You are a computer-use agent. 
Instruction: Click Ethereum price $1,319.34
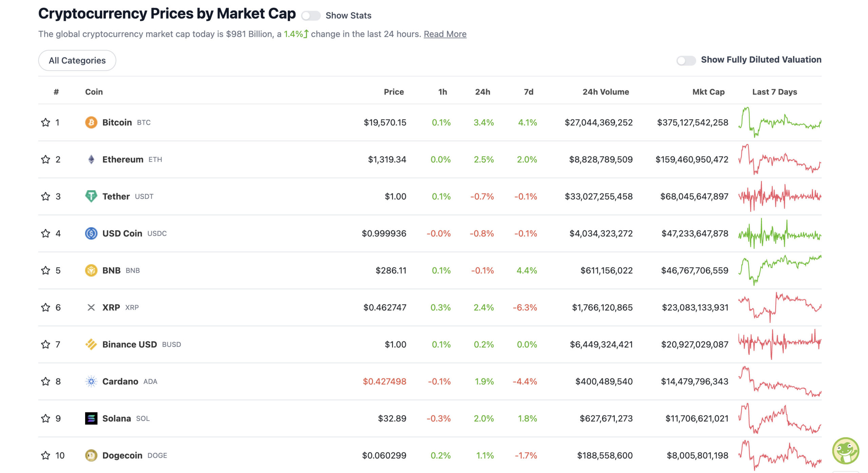pos(387,159)
